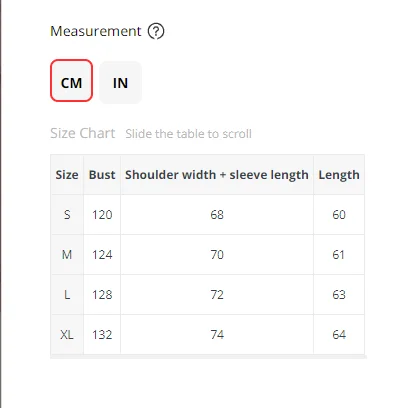The height and width of the screenshot is (408, 416).
Task: Click the Length column header
Action: click(339, 175)
